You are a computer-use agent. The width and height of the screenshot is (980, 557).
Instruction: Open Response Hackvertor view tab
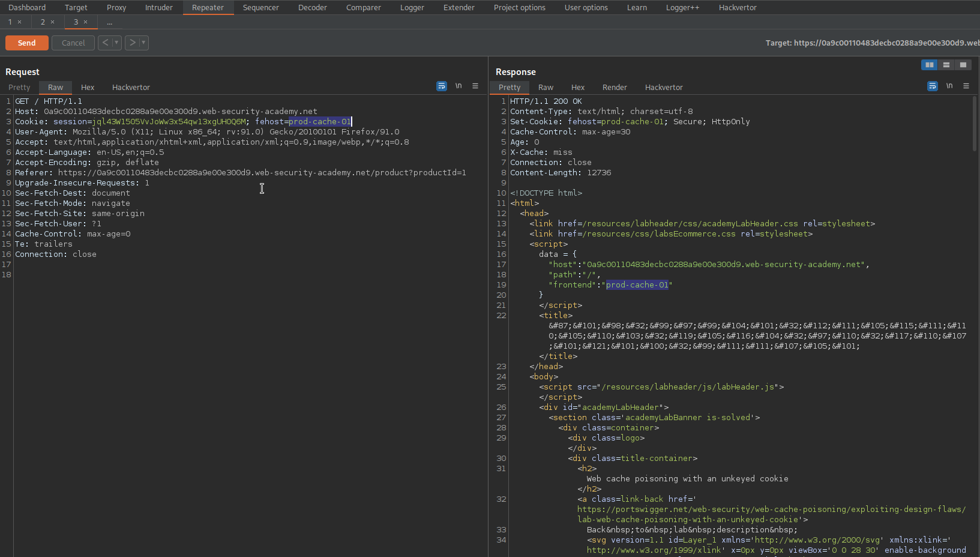click(664, 87)
